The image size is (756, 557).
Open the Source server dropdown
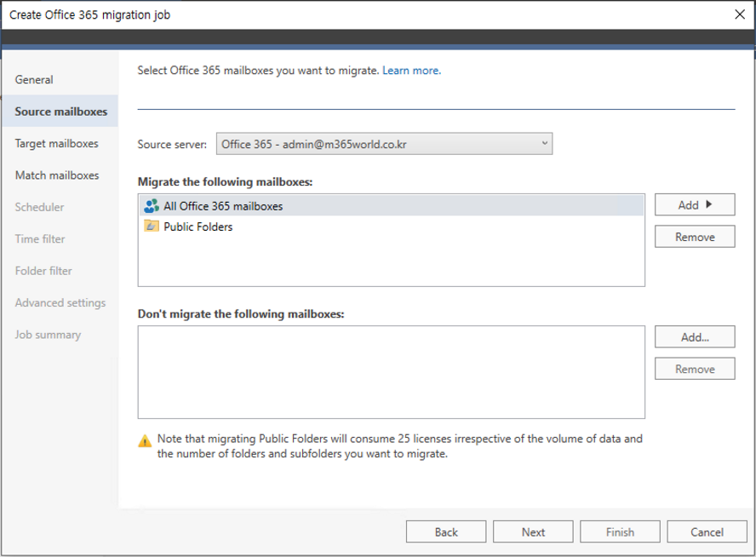[x=384, y=144]
